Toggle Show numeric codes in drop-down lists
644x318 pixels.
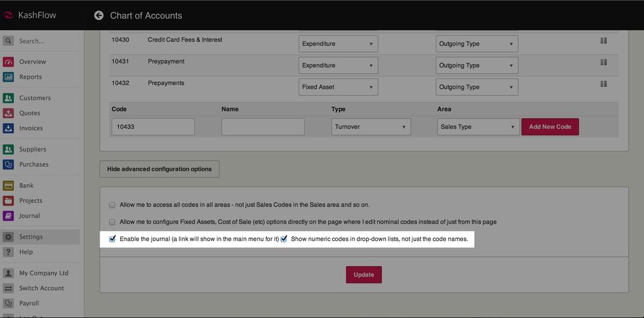coord(284,239)
